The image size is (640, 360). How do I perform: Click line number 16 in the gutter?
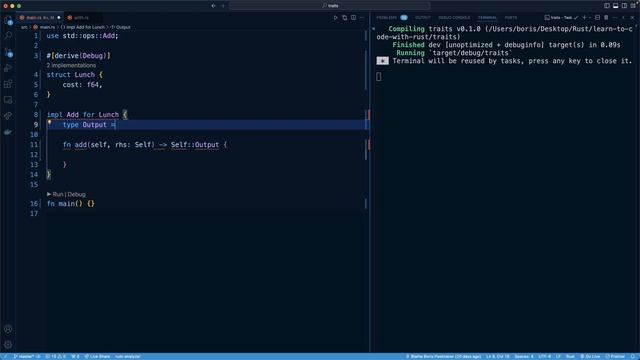click(x=34, y=204)
